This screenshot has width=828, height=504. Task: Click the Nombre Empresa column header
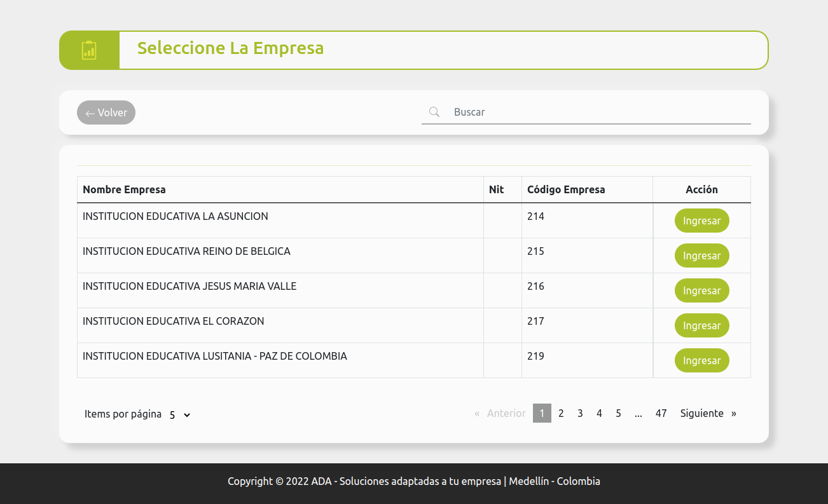tap(124, 189)
